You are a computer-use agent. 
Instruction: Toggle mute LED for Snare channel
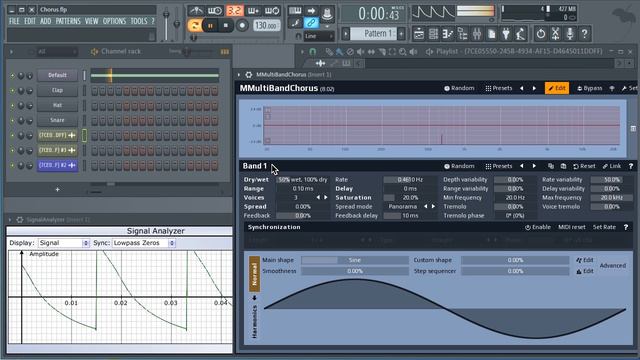tap(12, 120)
